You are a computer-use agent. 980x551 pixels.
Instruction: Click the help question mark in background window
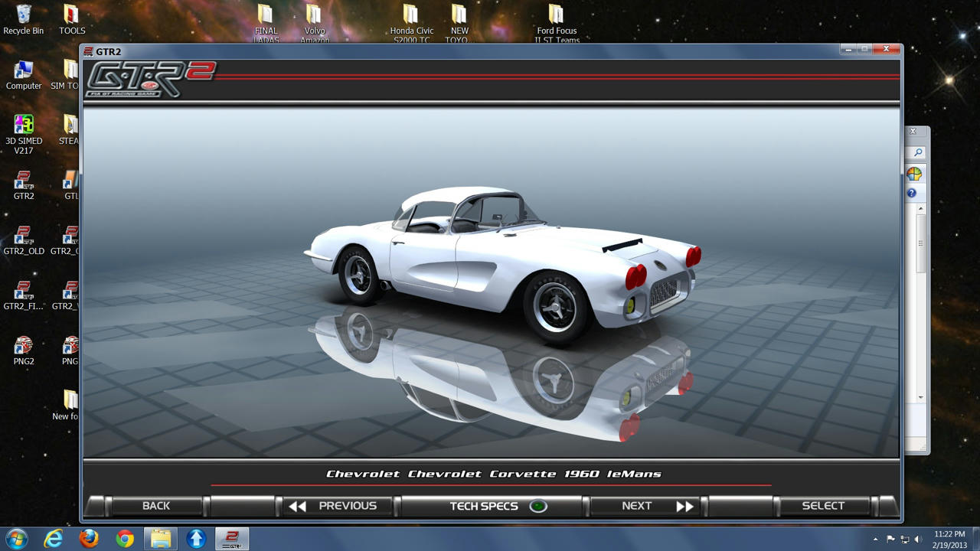[912, 194]
